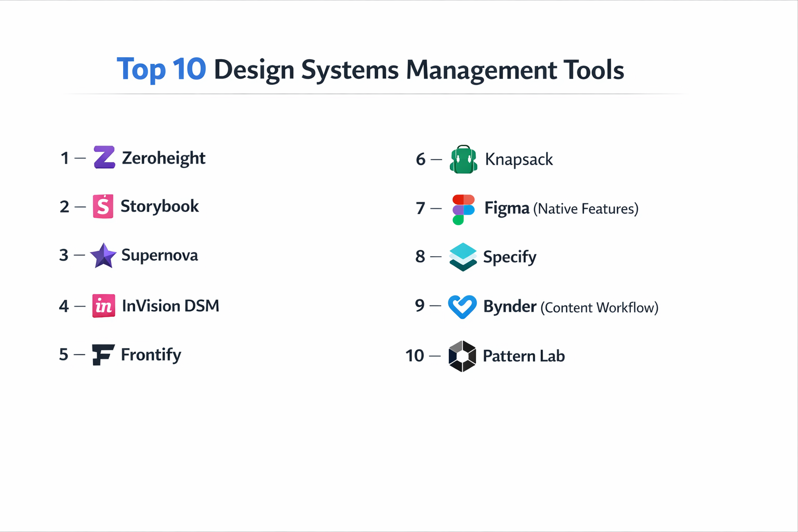Click the Bynder blue heart logo
Image resolution: width=798 pixels, height=532 pixels.
pyautogui.click(x=462, y=307)
